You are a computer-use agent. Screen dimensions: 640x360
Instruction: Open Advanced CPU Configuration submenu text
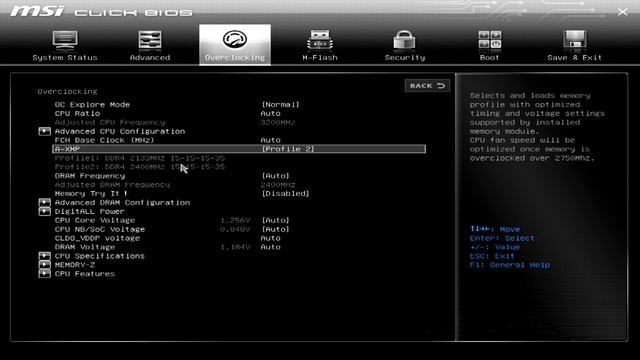(x=120, y=131)
